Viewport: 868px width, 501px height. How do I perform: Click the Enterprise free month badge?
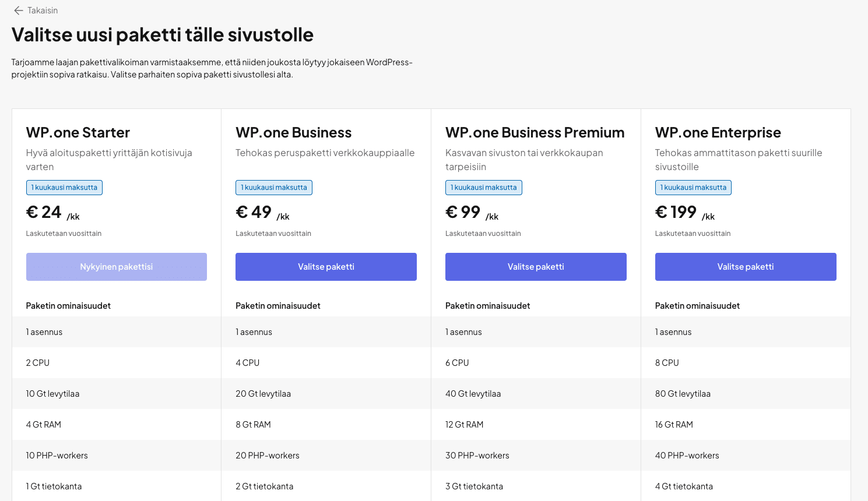point(693,188)
